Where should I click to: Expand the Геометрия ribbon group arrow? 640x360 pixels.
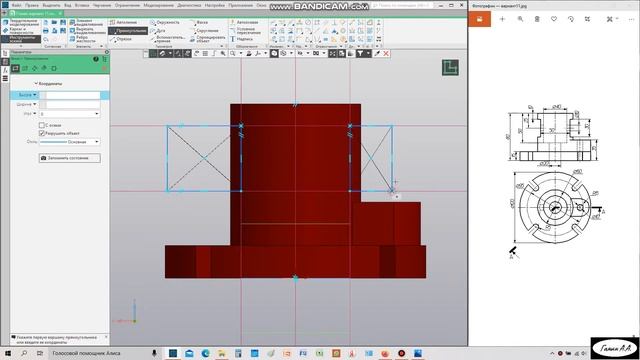[222, 47]
